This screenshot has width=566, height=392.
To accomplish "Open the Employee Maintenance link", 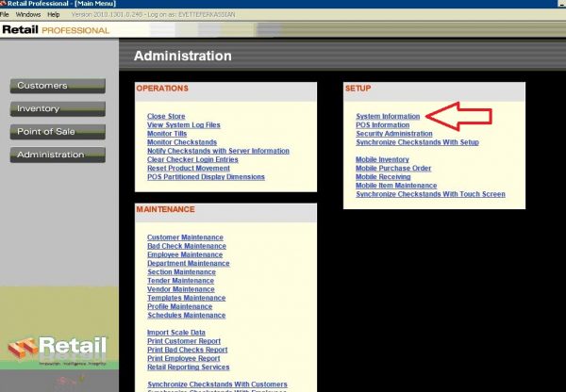I will [185, 254].
